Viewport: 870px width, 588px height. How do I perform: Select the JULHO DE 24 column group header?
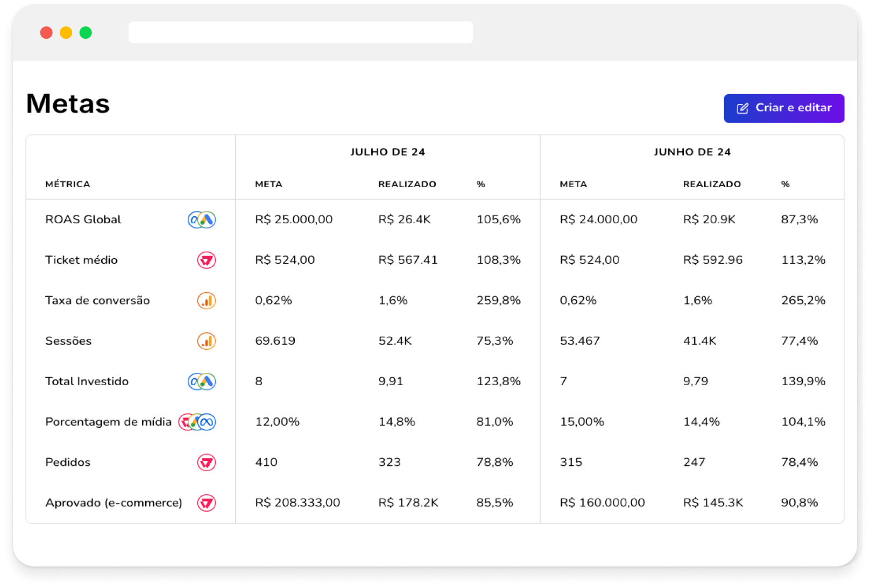pyautogui.click(x=387, y=152)
